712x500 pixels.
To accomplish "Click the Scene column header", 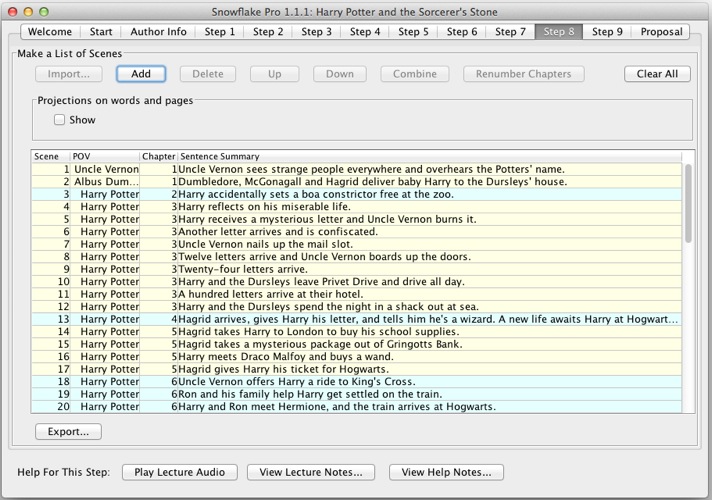I will pos(51,156).
